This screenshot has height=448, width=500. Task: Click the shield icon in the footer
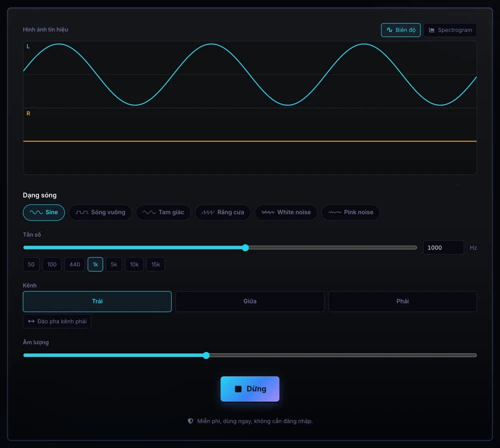[190, 421]
